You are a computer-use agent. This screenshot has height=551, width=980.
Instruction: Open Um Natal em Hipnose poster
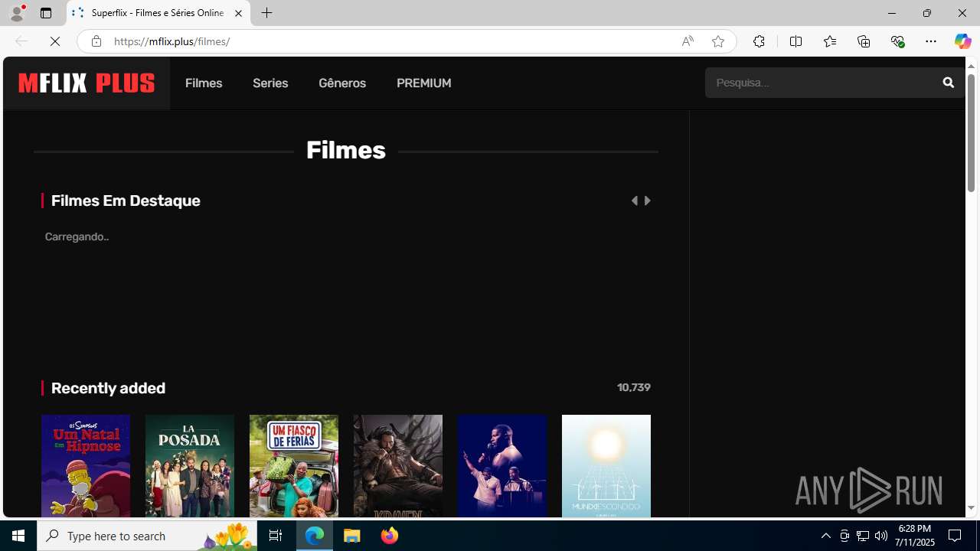pos(86,466)
